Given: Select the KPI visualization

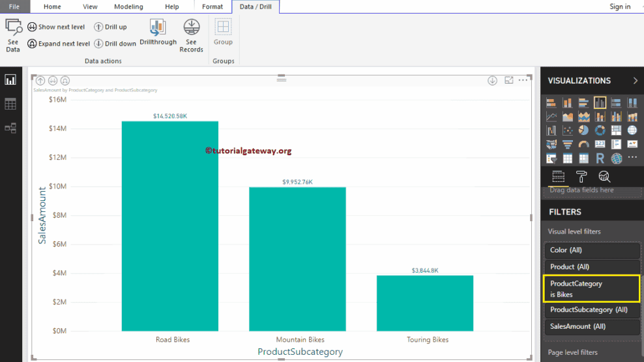Looking at the screenshot, I should [632, 144].
